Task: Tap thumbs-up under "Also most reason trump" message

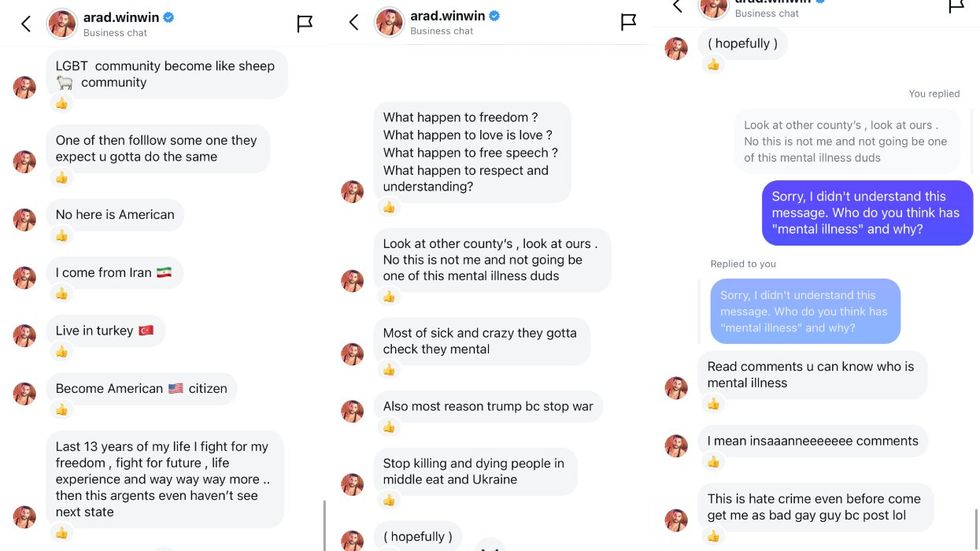Action: pos(389,427)
